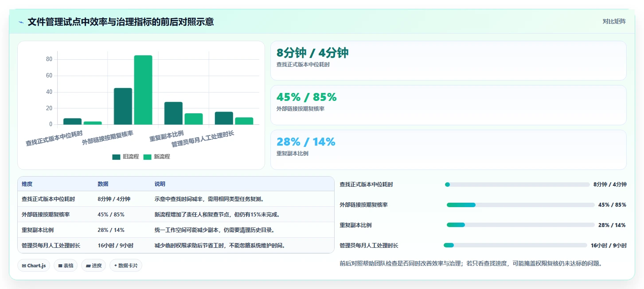Click the lightning icon beside the dashboard title

(x=21, y=22)
